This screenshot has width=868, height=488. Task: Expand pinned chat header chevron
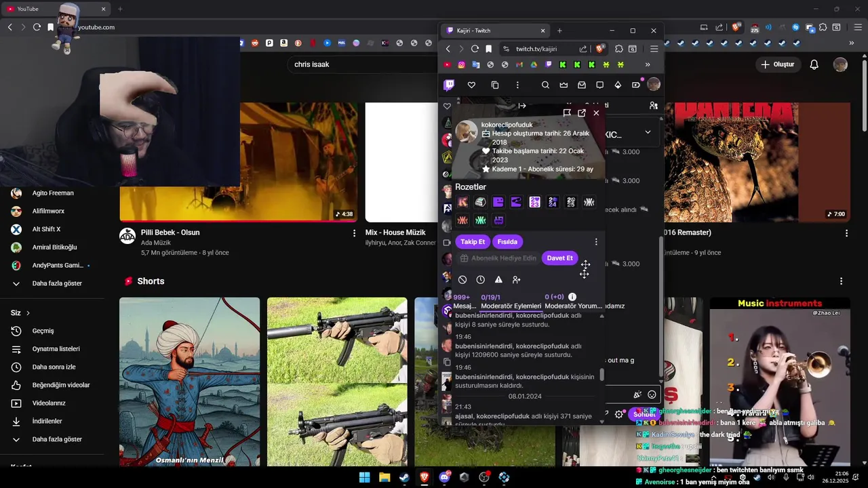click(x=648, y=132)
